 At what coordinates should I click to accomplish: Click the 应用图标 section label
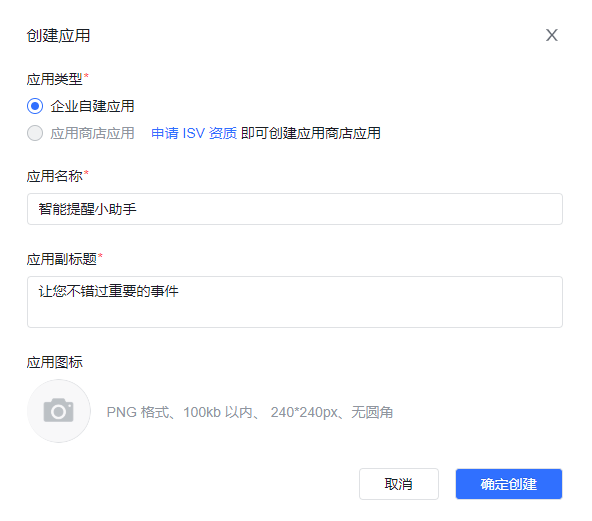click(55, 362)
